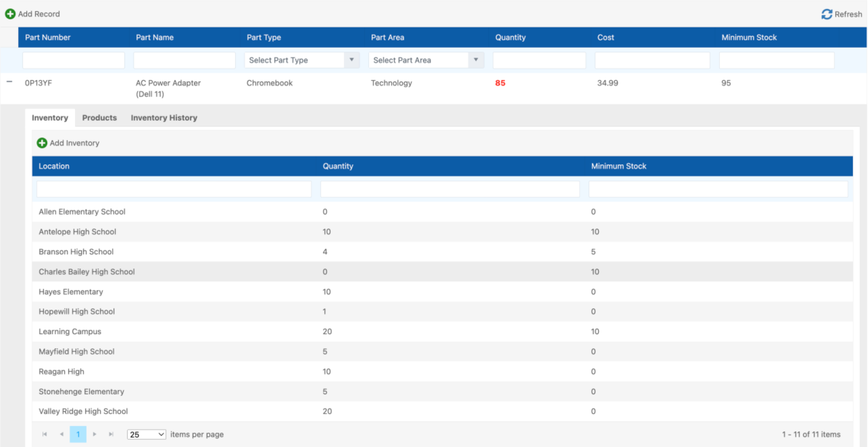Screen dimensions: 868x447
Task: Go to last page arrow in pager
Action: [111, 434]
